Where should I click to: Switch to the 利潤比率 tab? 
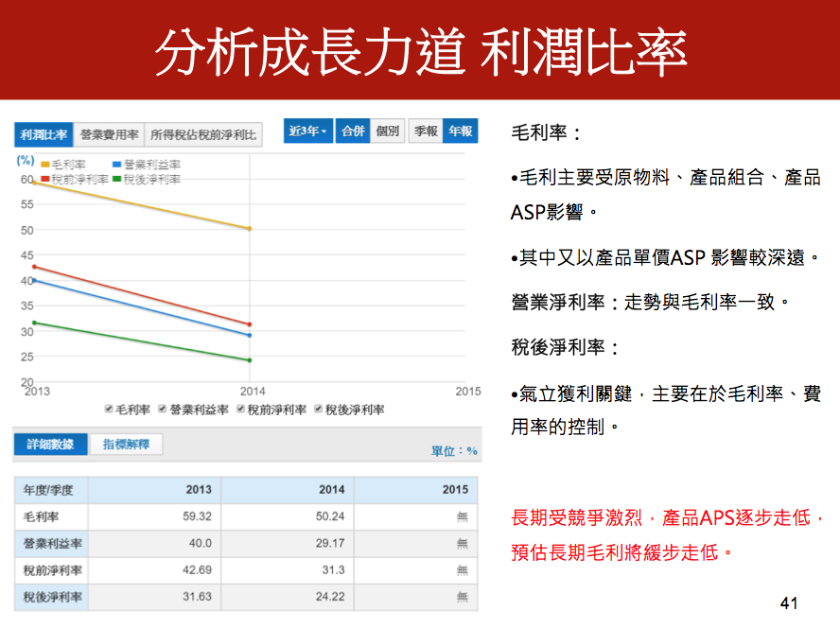pos(44,134)
